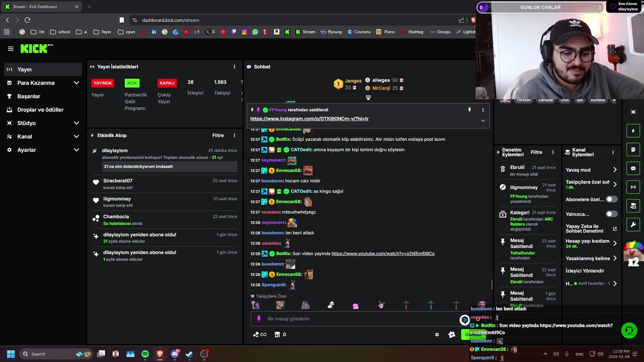The width and height of the screenshot is (644, 362).
Task: Open BotRix's YouTube video link in chat
Action: 383,254
